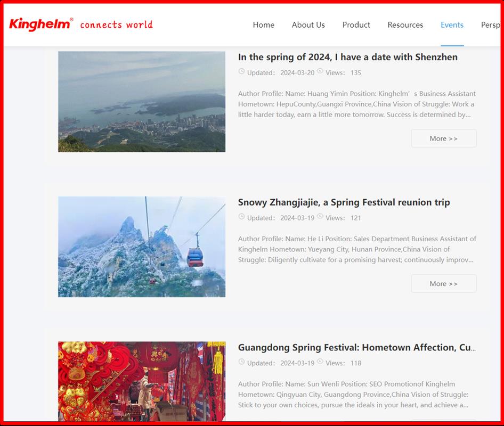Click the Huang Yimin author profile excerpt
The height and width of the screenshot is (426, 504).
coord(357,104)
